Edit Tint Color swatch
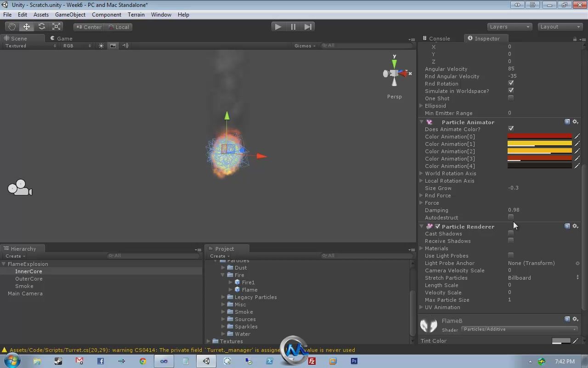This screenshot has height=368, width=588. coord(561,341)
